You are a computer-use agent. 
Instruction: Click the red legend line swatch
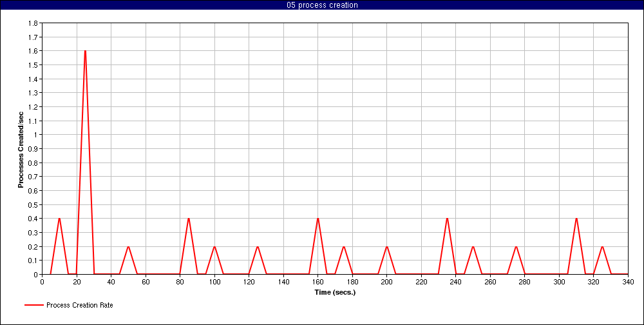33,305
